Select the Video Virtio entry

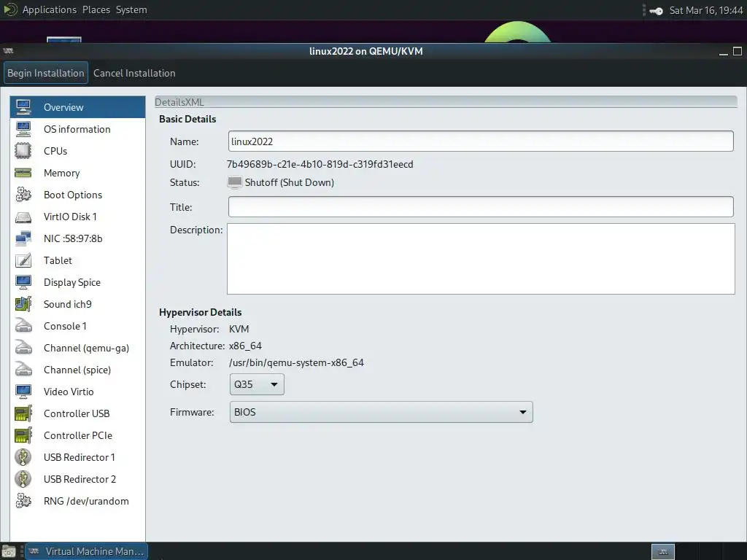click(77, 392)
